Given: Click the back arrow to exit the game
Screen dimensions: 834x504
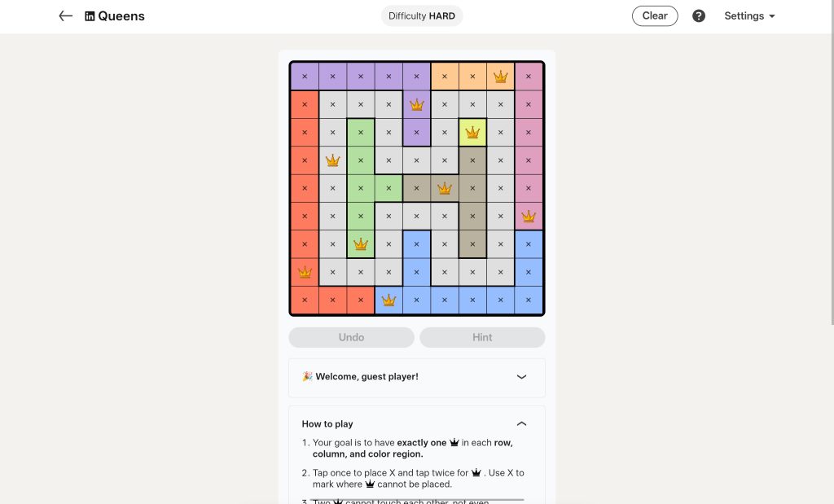Looking at the screenshot, I should click(65, 15).
